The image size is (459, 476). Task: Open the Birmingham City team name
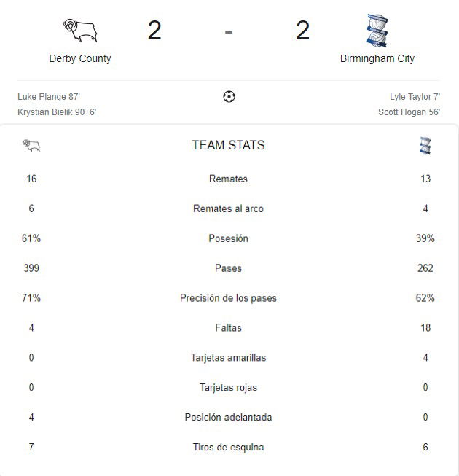click(377, 58)
